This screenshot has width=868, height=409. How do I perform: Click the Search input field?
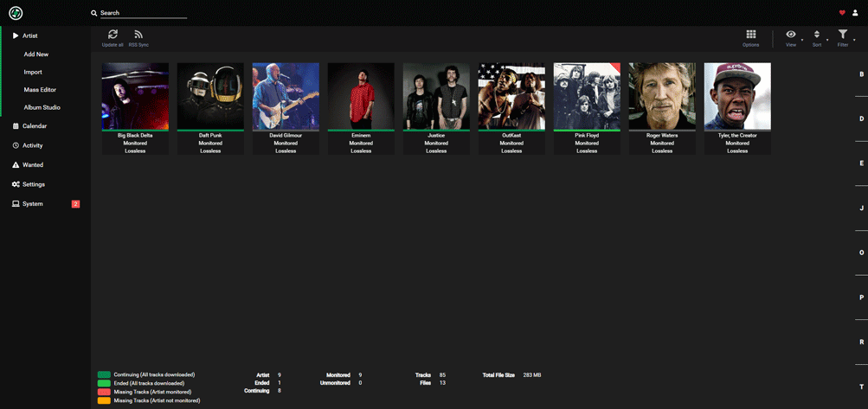(x=143, y=13)
